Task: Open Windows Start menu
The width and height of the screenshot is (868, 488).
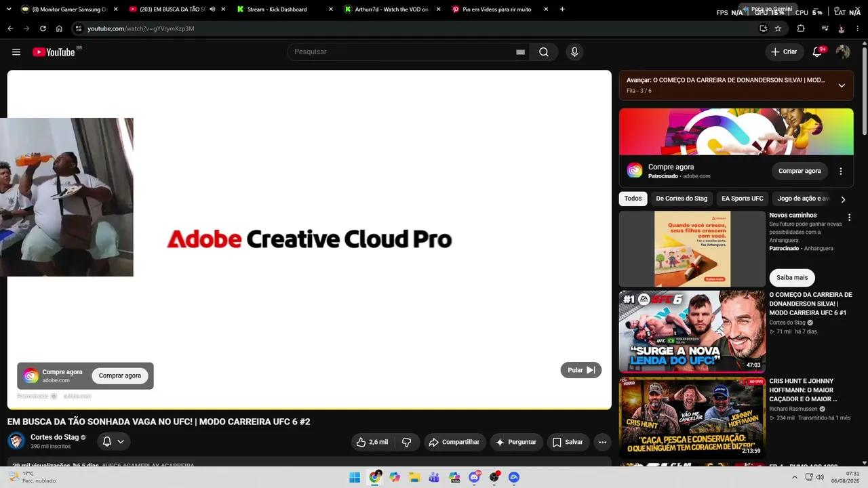Action: tap(355, 477)
